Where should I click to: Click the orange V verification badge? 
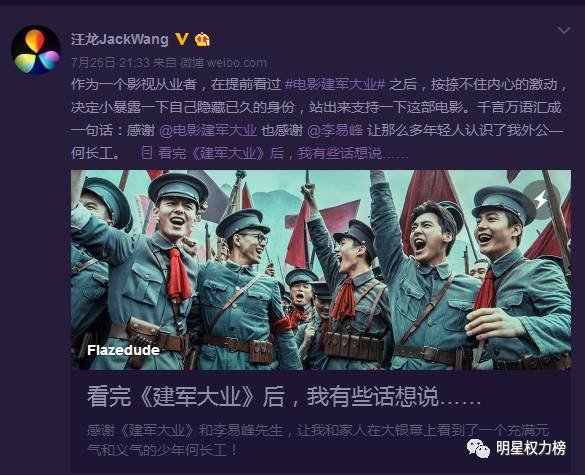(x=181, y=39)
